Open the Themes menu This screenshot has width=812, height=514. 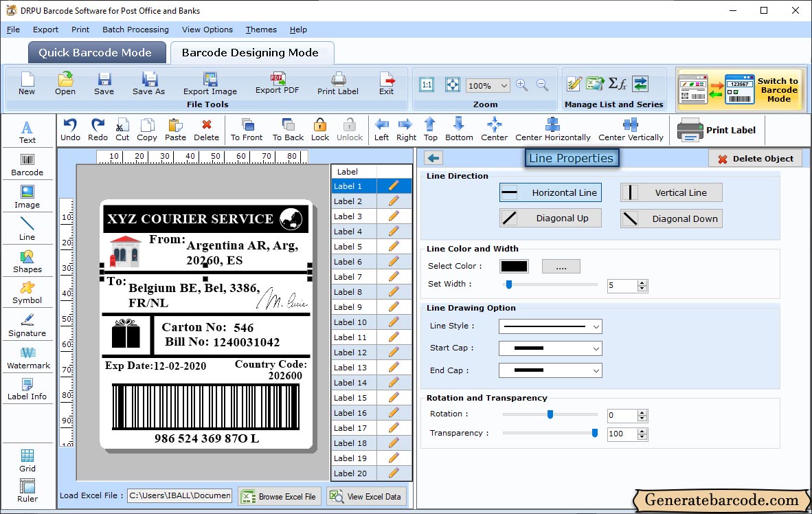pyautogui.click(x=261, y=30)
